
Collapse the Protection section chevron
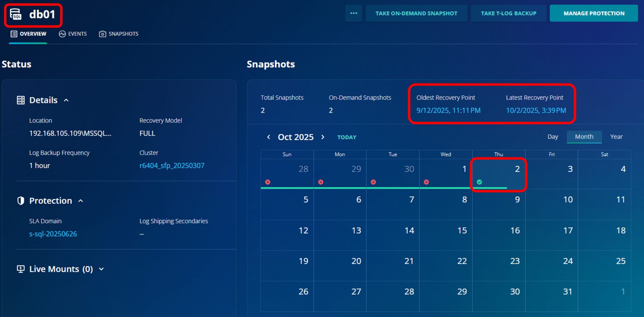tap(80, 201)
